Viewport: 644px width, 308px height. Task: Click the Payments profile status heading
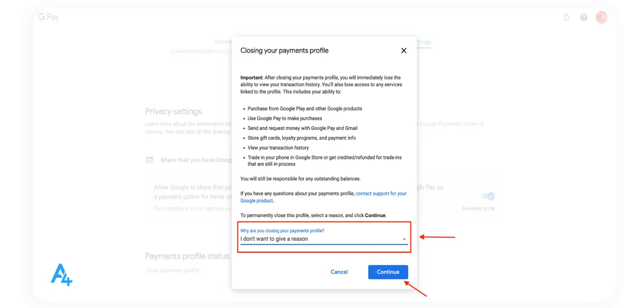click(187, 256)
